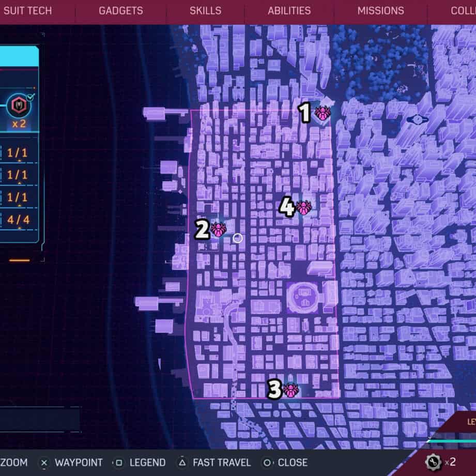Click the 4/4 progress counter
The width and height of the screenshot is (476, 476).
pyautogui.click(x=18, y=220)
